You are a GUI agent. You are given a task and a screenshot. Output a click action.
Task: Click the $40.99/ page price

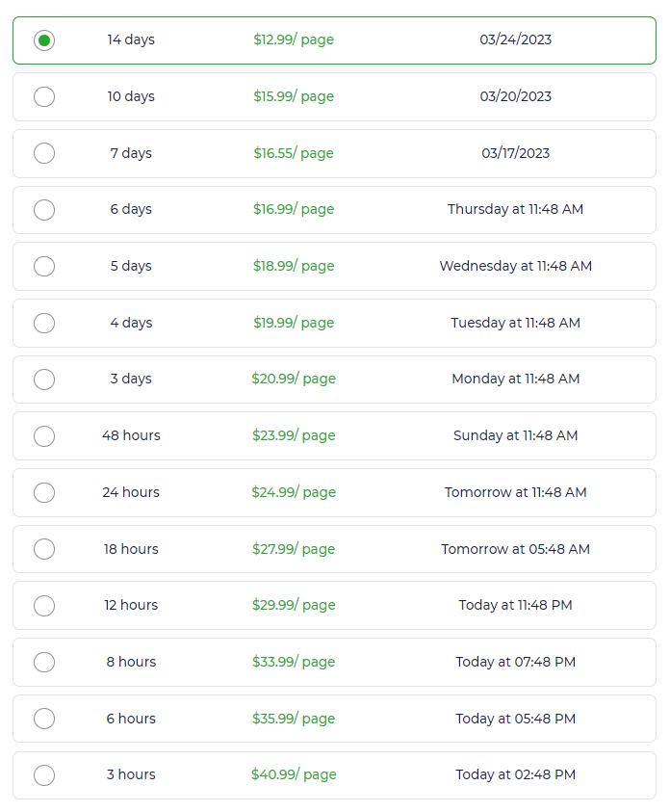294,774
